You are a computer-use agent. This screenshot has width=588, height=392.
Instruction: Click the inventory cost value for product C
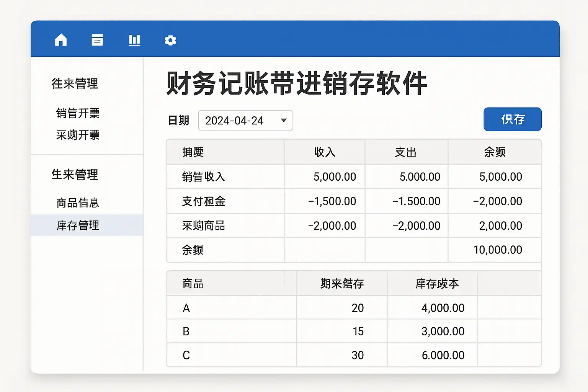[443, 355]
